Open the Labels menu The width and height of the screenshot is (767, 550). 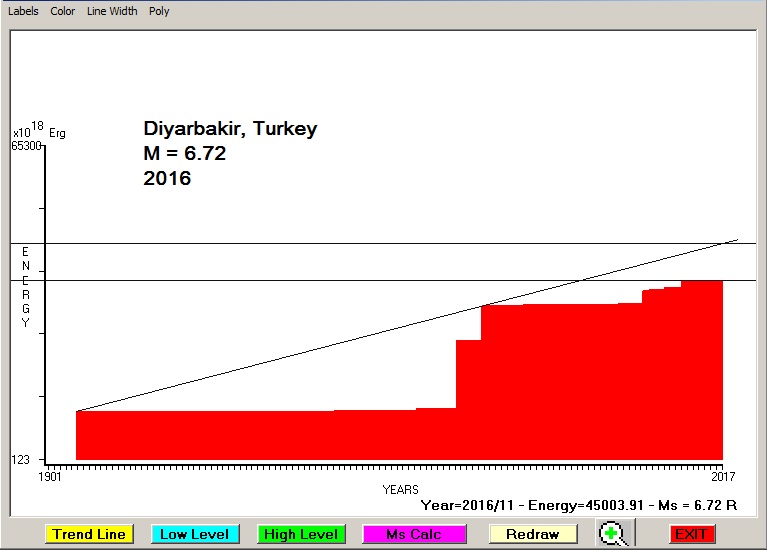point(23,11)
